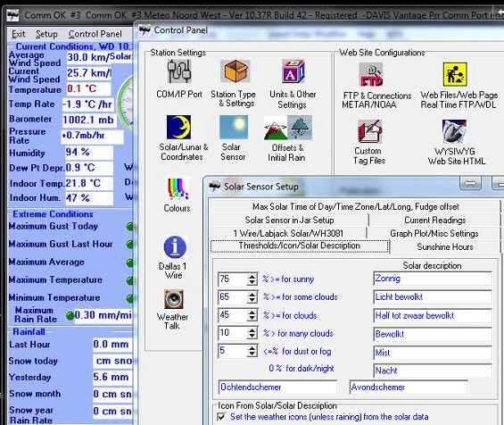Screen dimensions: 504x425
Task: Open Offsets & Initial Rain icon
Action: point(287,128)
